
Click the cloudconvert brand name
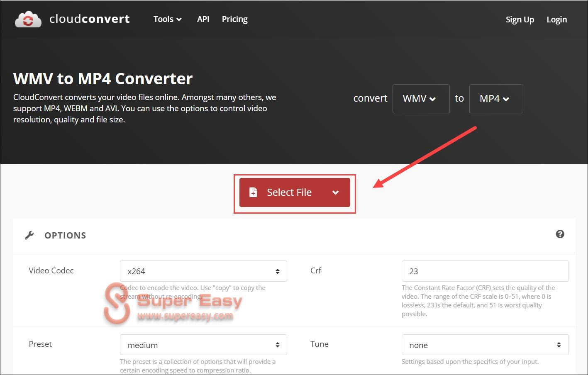coord(90,19)
